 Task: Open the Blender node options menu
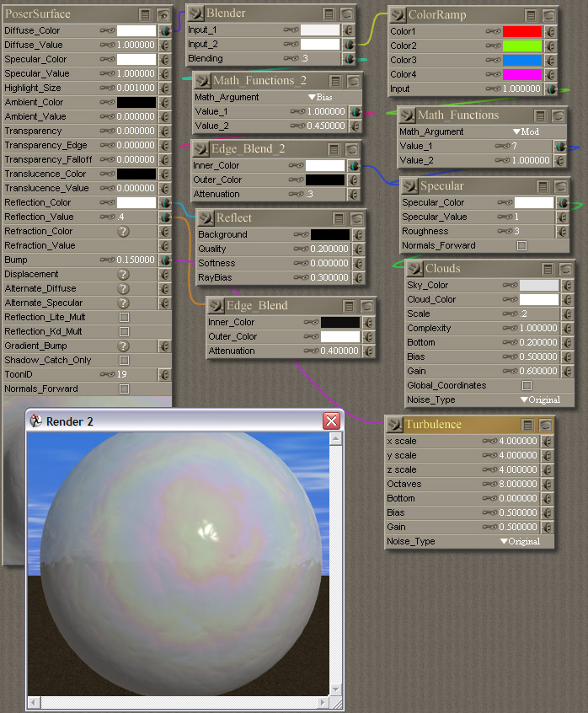tap(329, 13)
